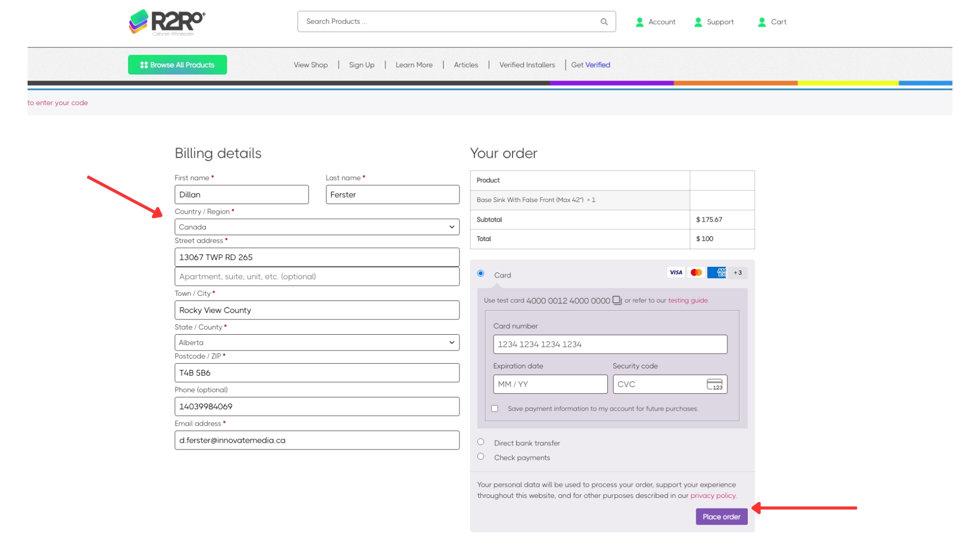Open the privacy policy link

click(713, 495)
